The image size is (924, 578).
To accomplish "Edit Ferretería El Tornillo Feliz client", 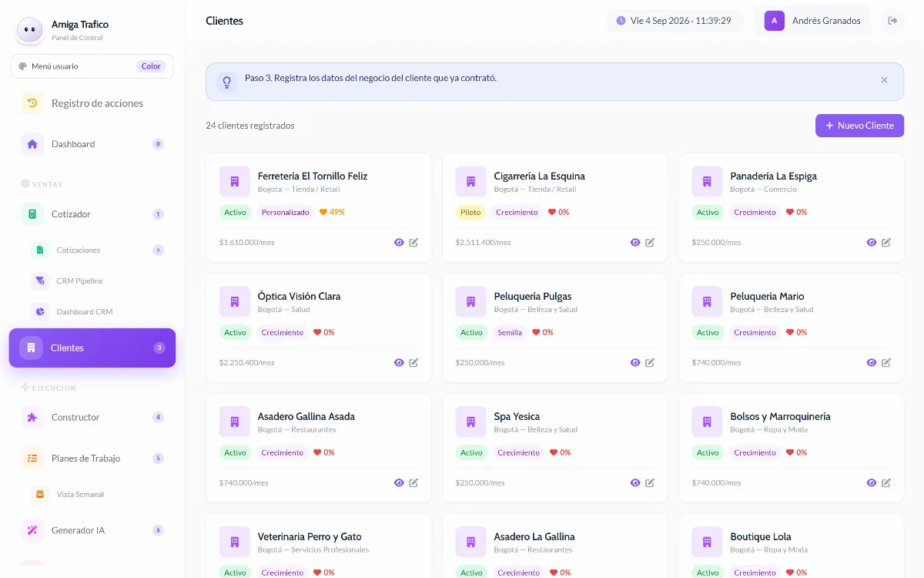I will pos(413,242).
